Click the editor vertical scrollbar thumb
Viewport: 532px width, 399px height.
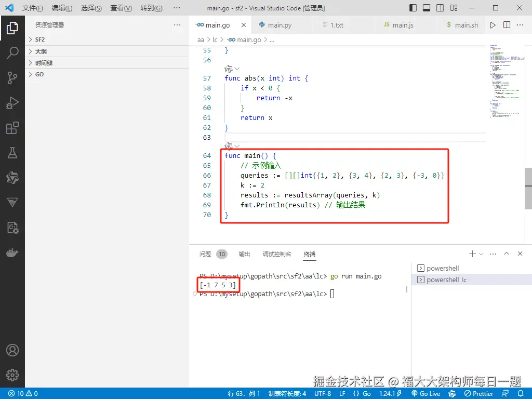(528, 188)
